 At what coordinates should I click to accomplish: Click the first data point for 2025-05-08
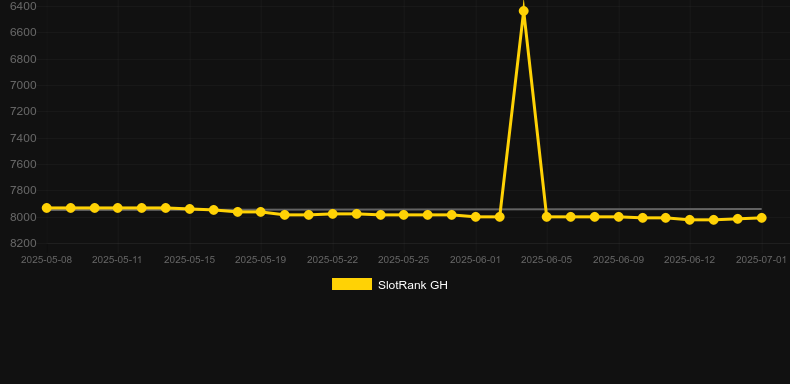click(x=47, y=208)
